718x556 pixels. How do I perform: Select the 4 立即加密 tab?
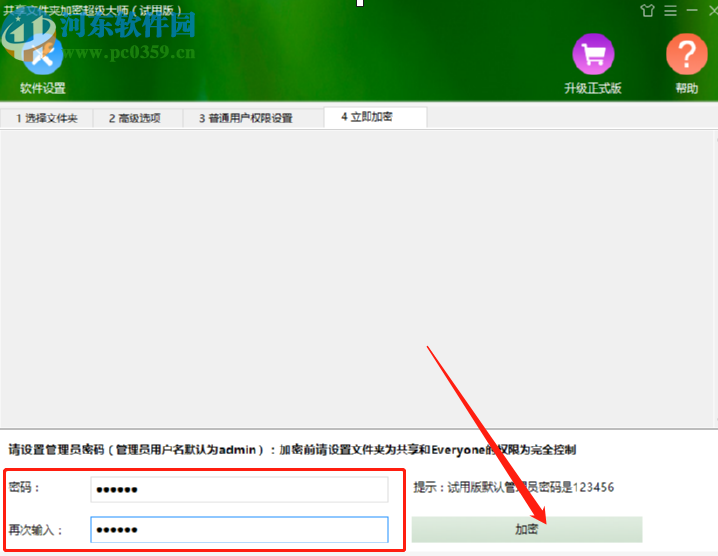click(x=375, y=117)
